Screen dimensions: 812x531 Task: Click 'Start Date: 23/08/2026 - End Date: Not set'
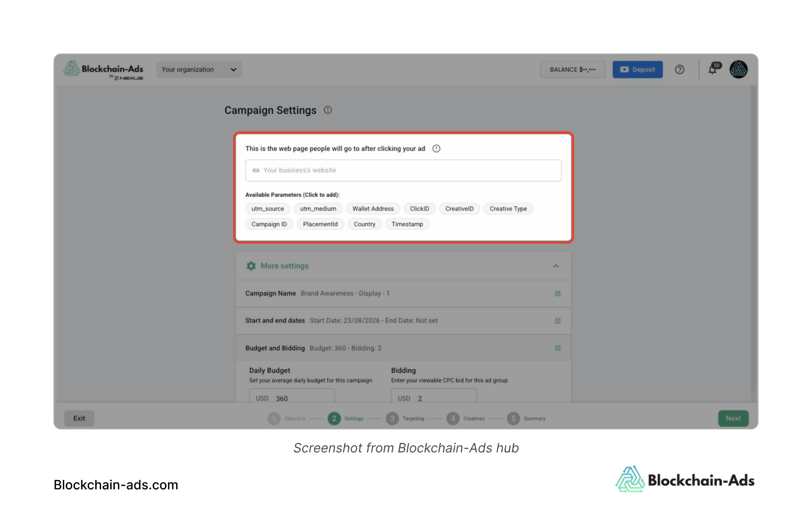click(x=373, y=320)
